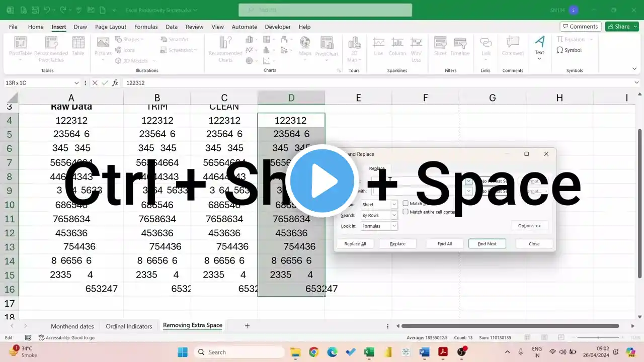Click the Find All button
The height and width of the screenshot is (362, 644).
pyautogui.click(x=445, y=244)
